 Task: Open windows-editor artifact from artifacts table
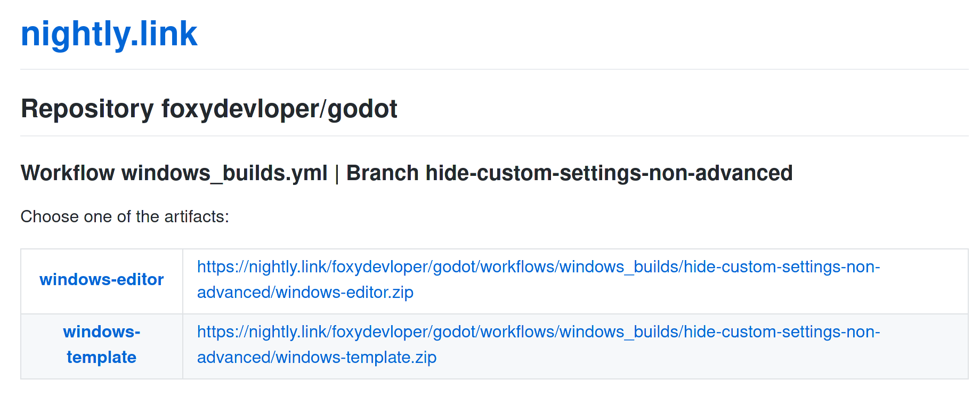(101, 279)
